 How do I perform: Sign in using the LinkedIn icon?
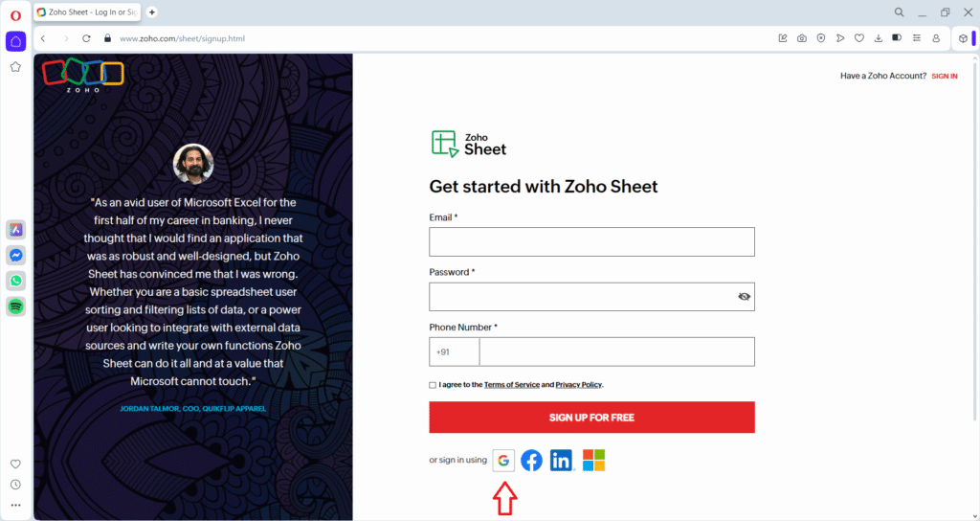click(561, 461)
